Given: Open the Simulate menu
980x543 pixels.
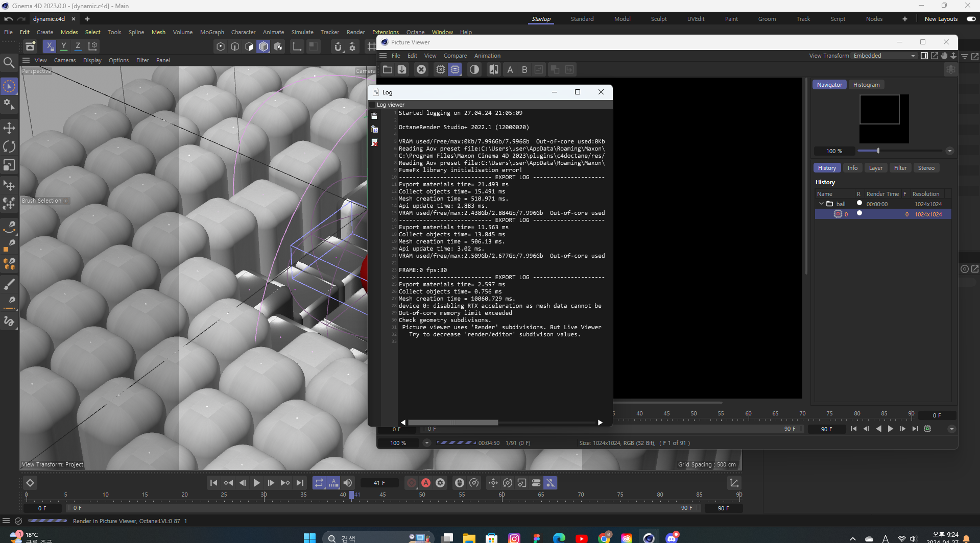Looking at the screenshot, I should [302, 32].
